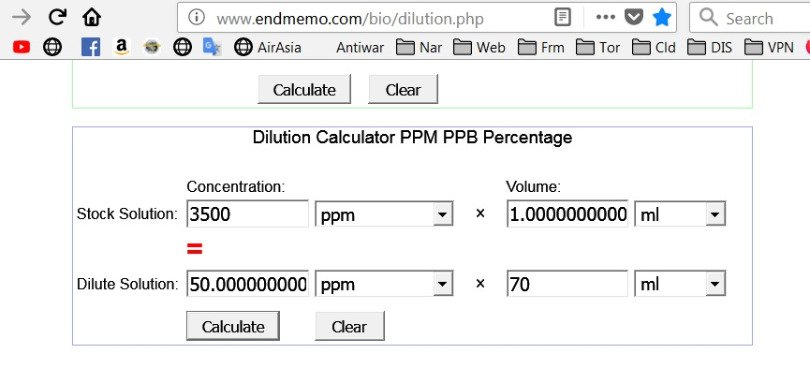Focus the browser Search box

[750, 18]
